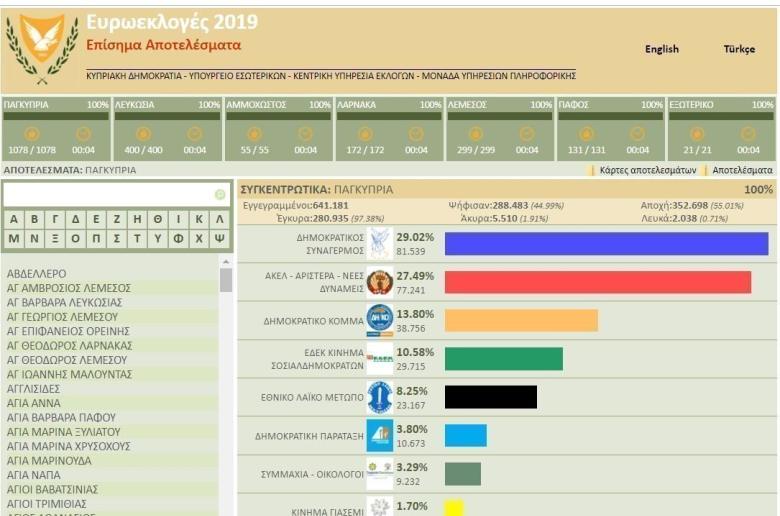Viewport: 780px width, 516px height.
Task: Filter communities by letter Ψ
Action: point(219,238)
